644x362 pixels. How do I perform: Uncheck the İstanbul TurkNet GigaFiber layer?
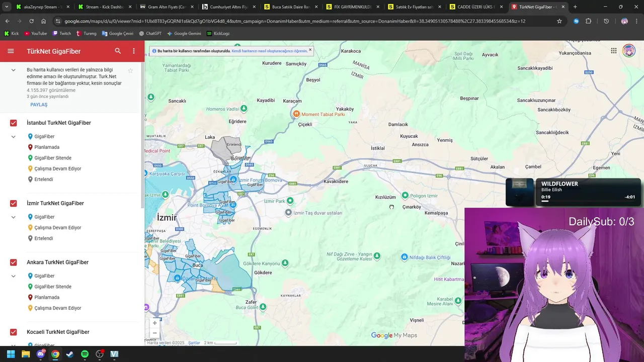14,123
